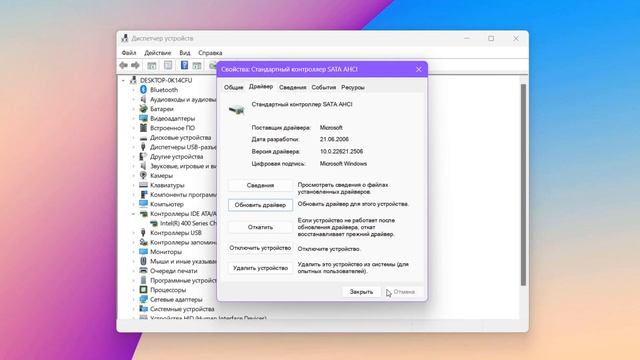Screen dimensions: 640x360
Task: Click the Device Manager vertical scrollbar thumb
Action: (x=523, y=185)
